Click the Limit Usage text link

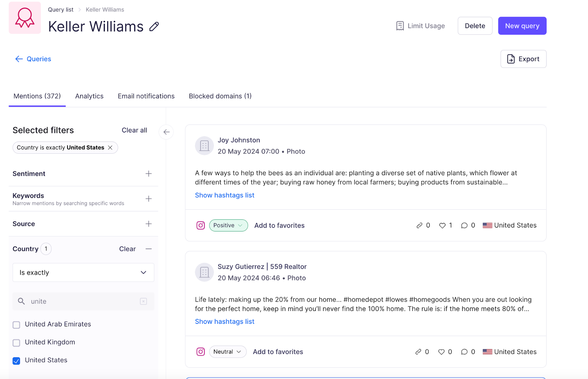click(x=426, y=26)
